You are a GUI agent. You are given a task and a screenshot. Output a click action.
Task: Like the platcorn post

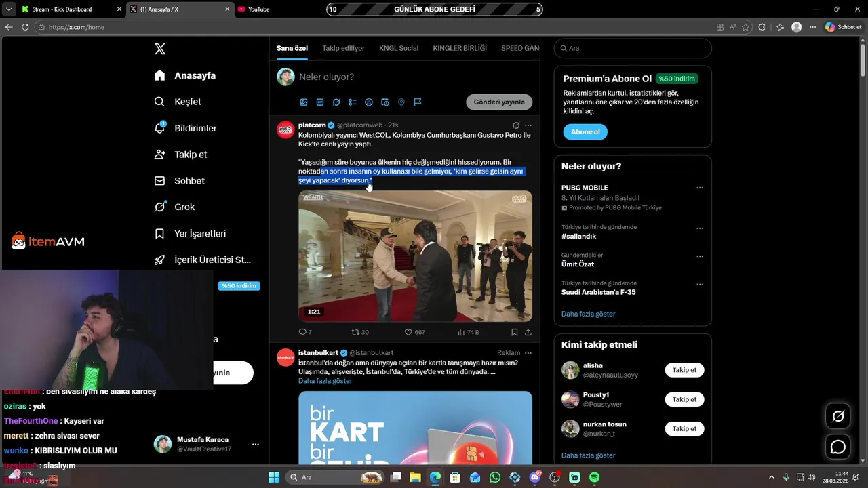[414, 332]
